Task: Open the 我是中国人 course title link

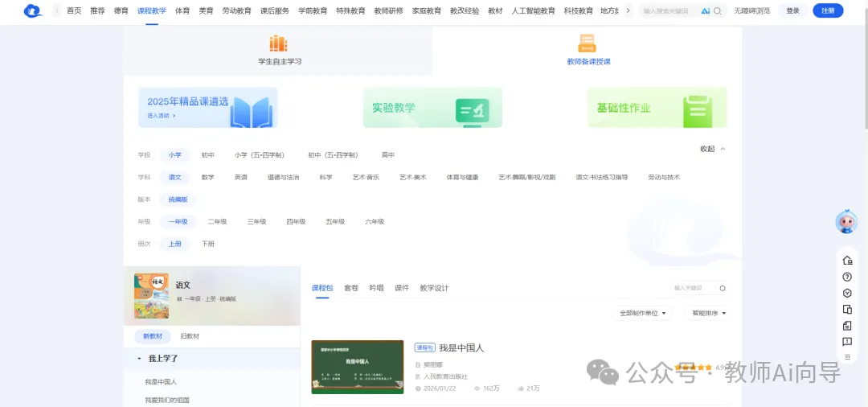Action: (461, 347)
